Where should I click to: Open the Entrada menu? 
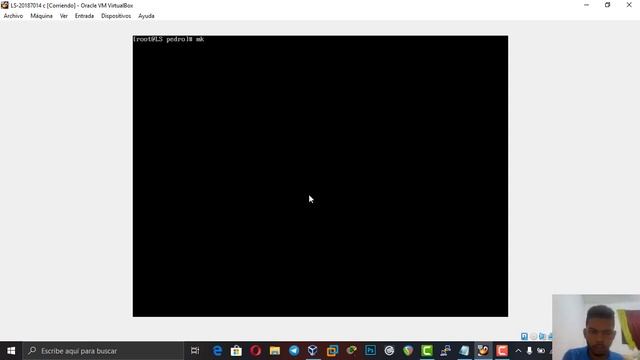pyautogui.click(x=84, y=16)
